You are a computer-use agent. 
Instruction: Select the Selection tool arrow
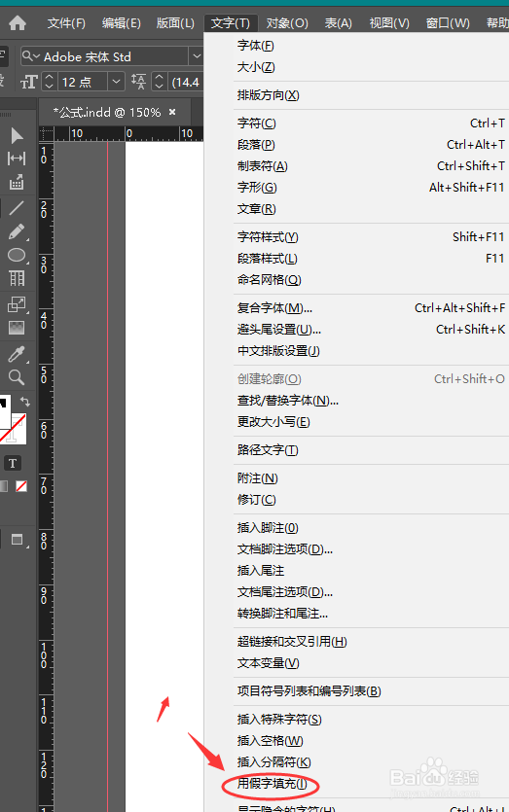pyautogui.click(x=17, y=136)
